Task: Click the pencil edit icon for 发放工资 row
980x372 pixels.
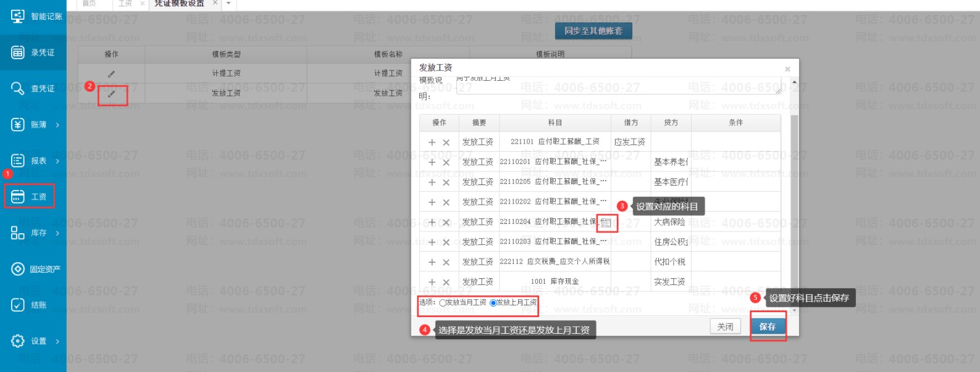Action: point(112,94)
